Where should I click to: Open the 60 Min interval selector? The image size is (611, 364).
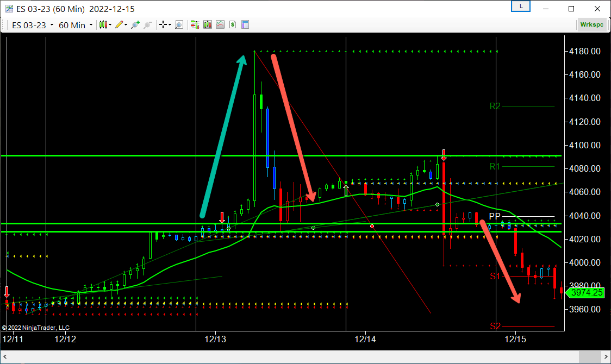click(76, 25)
